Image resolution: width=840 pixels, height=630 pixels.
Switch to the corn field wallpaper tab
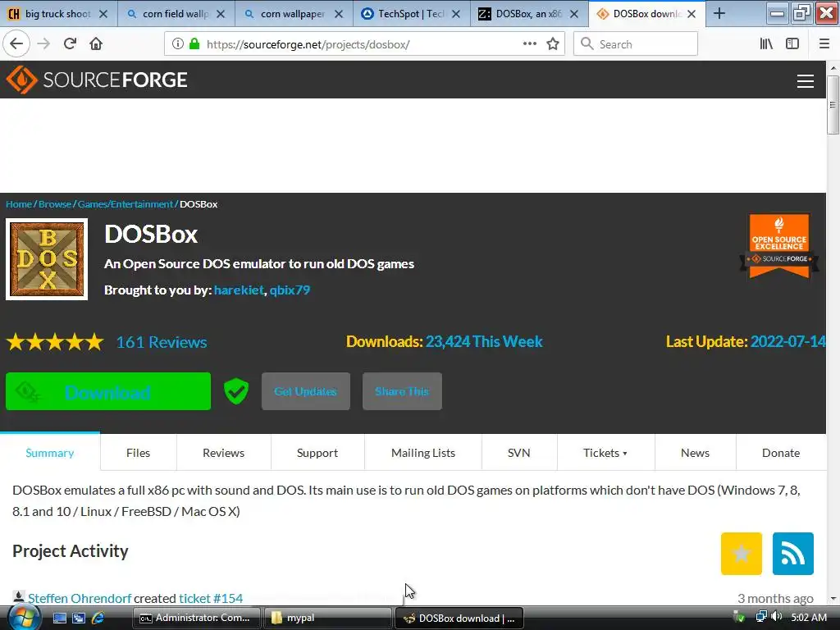[x=176, y=14]
